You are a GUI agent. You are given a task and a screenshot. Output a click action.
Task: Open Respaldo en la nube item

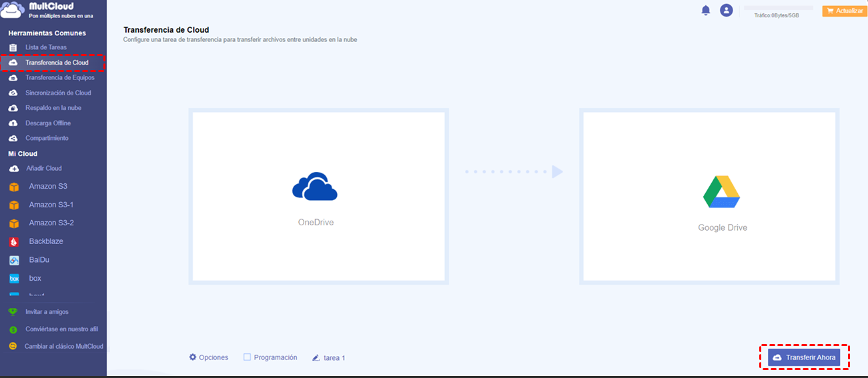click(x=53, y=108)
